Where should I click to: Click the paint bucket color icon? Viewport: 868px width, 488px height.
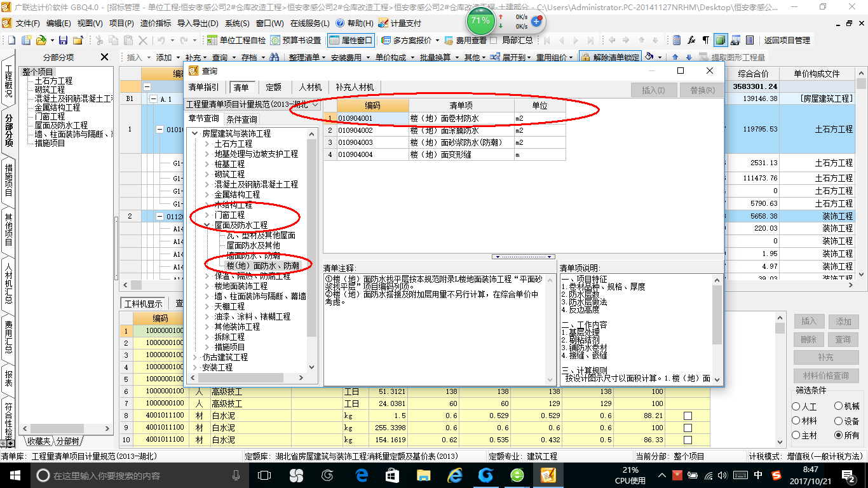click(649, 57)
